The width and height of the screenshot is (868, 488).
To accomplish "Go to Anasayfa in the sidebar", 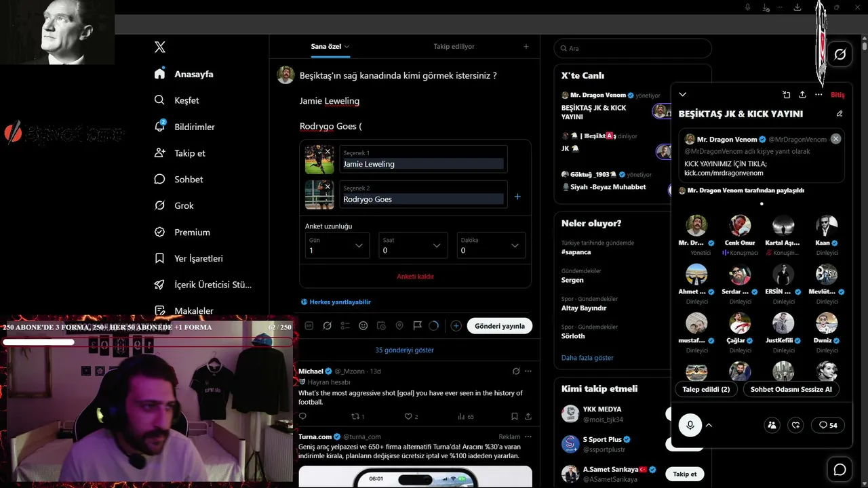I will [184, 74].
